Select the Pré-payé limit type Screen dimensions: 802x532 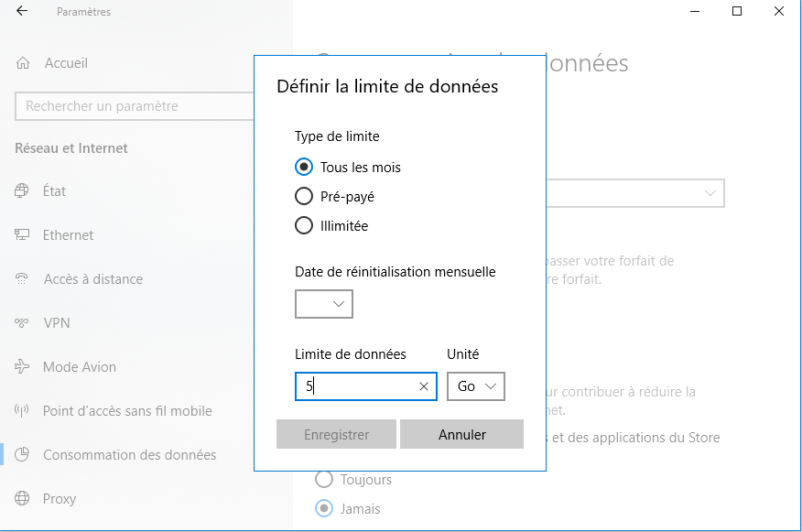[x=304, y=197]
